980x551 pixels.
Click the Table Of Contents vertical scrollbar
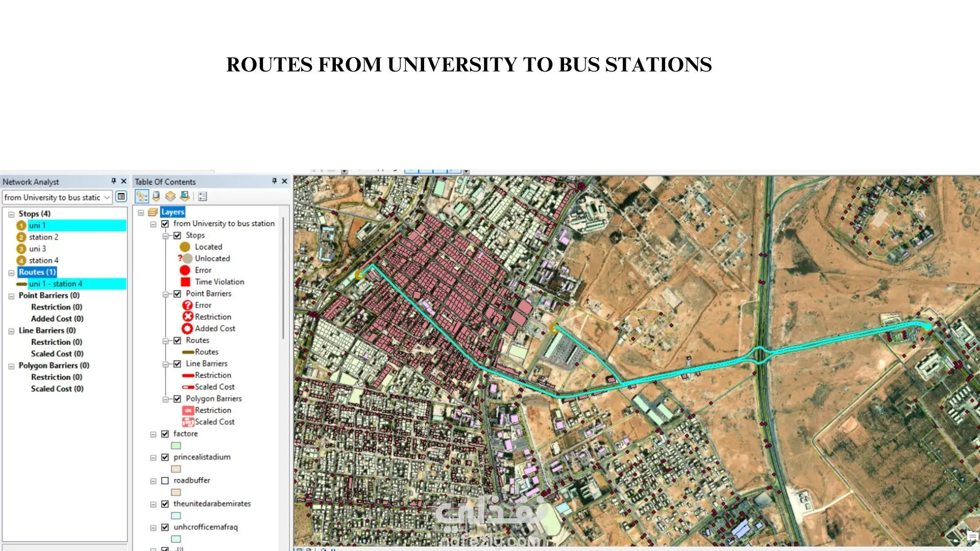tap(283, 278)
